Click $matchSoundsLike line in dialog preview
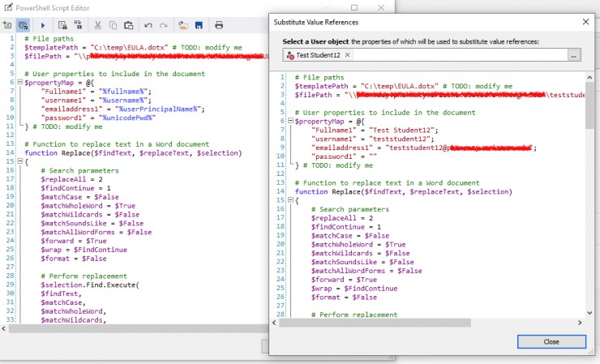This screenshot has height=364, width=600. coord(362,262)
